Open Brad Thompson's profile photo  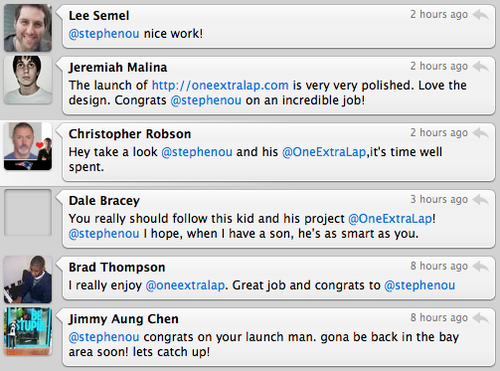28,279
